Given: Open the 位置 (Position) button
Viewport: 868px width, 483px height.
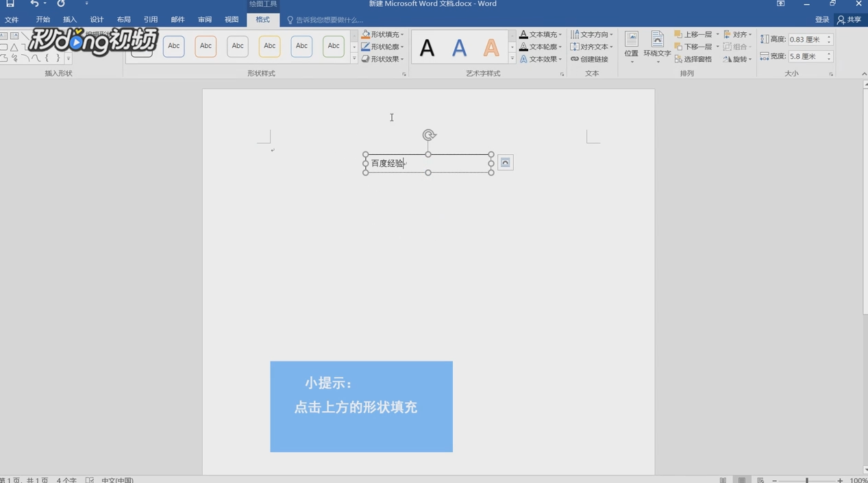Looking at the screenshot, I should click(x=631, y=47).
